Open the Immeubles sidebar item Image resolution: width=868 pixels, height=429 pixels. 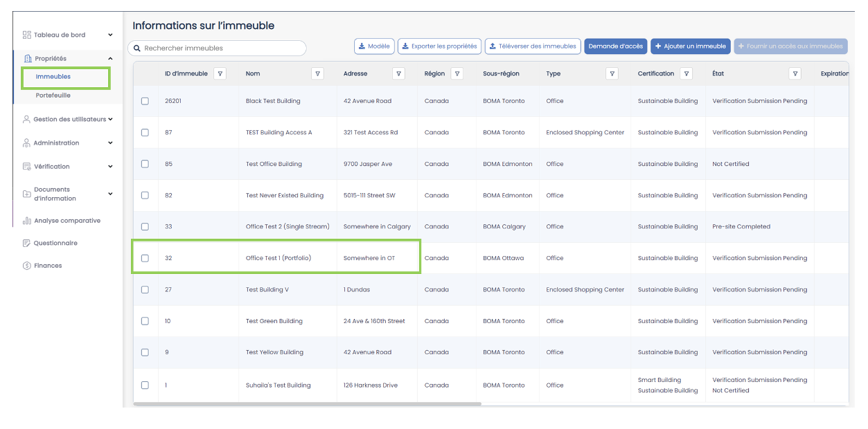[53, 77]
